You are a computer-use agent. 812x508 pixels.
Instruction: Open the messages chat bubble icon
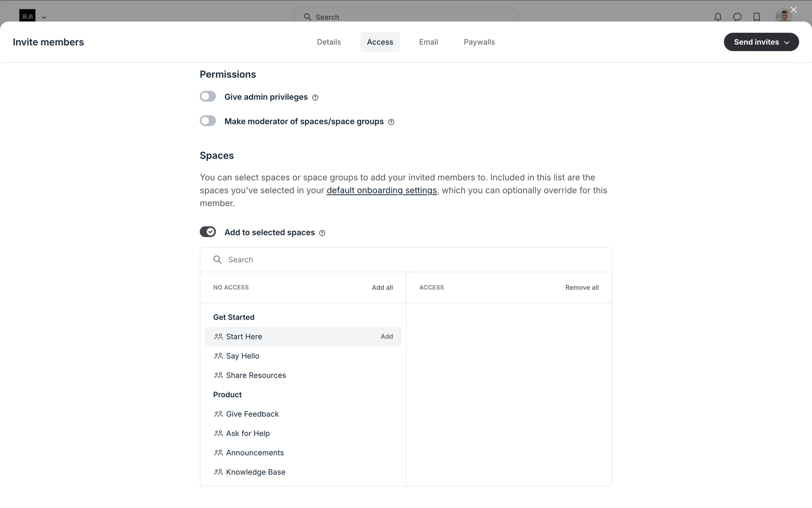[737, 17]
